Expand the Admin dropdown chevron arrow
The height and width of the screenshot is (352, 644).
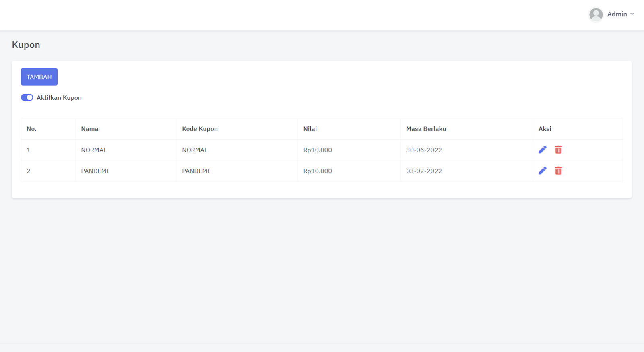(632, 14)
